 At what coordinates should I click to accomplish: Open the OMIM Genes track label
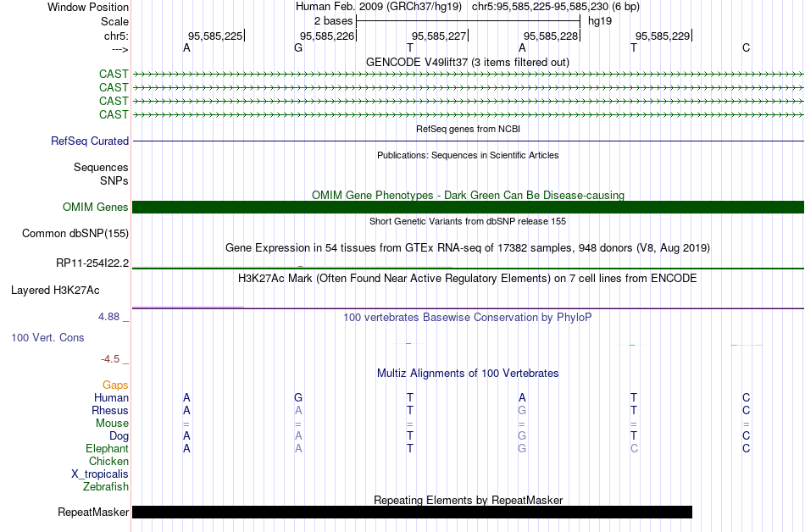point(96,208)
